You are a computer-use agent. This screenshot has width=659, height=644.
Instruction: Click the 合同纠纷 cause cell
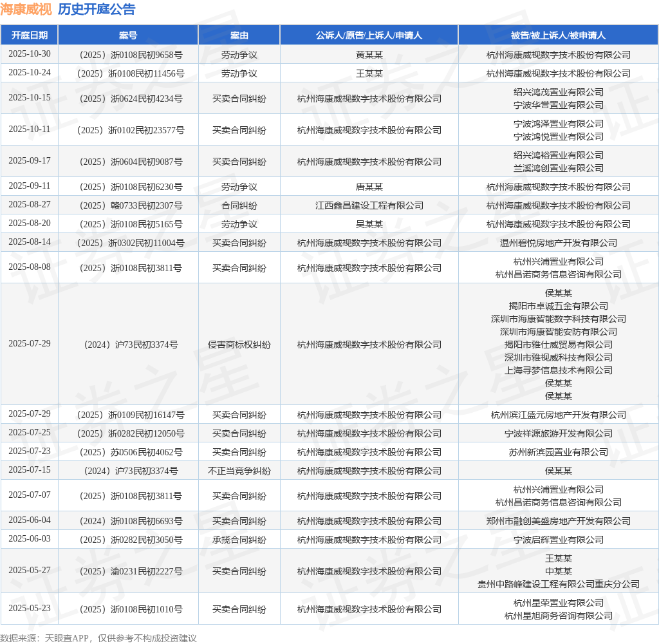[239, 205]
